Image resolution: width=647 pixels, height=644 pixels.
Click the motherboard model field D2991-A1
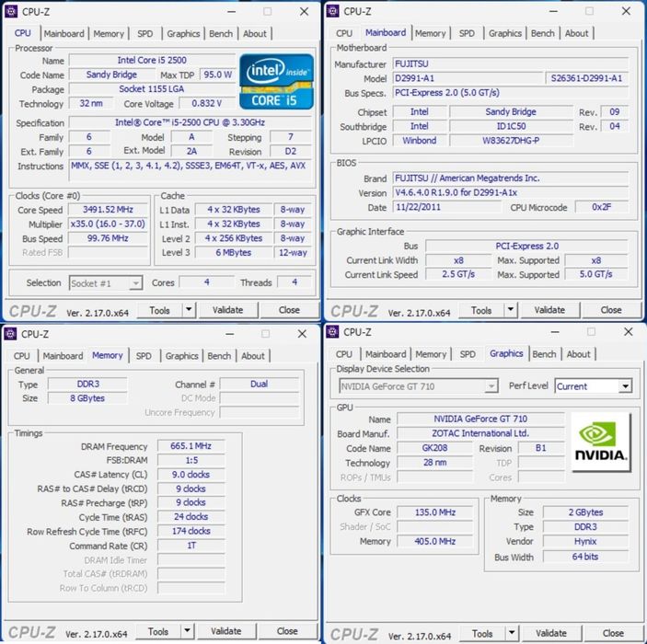point(468,78)
